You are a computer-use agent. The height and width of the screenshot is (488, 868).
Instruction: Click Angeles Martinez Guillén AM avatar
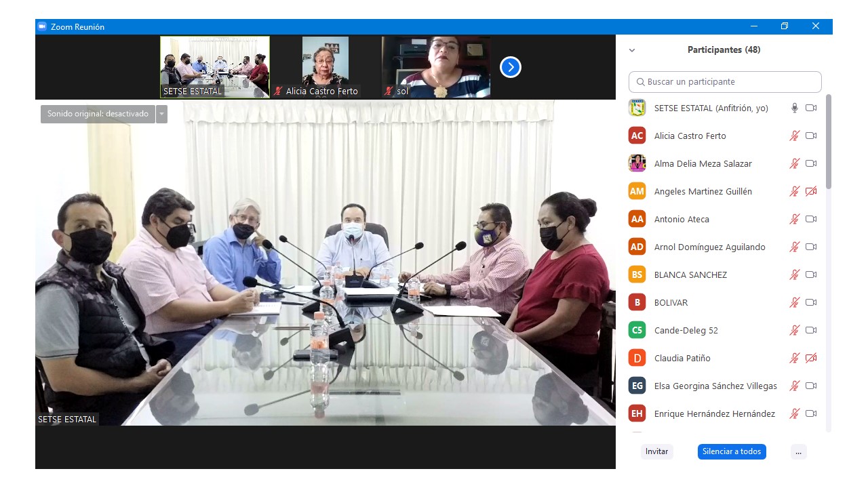pos(637,191)
